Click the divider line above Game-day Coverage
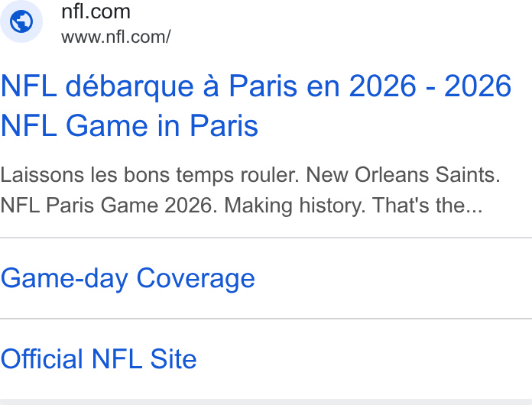This screenshot has width=532, height=405. [266, 238]
